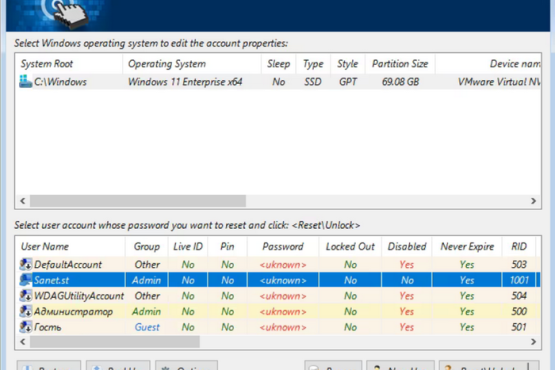Click the user list horizontal scrollbar thumb
Image resolution: width=555 pixels, height=370 pixels.
(115, 342)
